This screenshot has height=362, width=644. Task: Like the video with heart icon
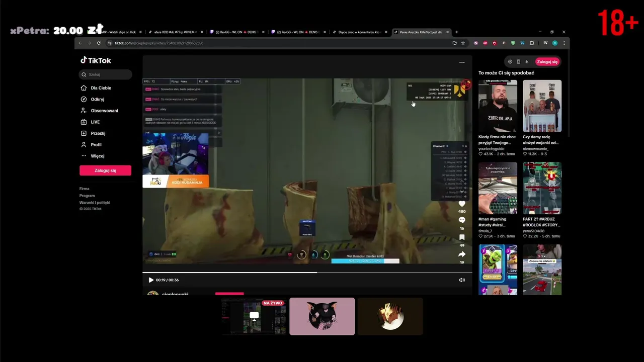click(462, 204)
